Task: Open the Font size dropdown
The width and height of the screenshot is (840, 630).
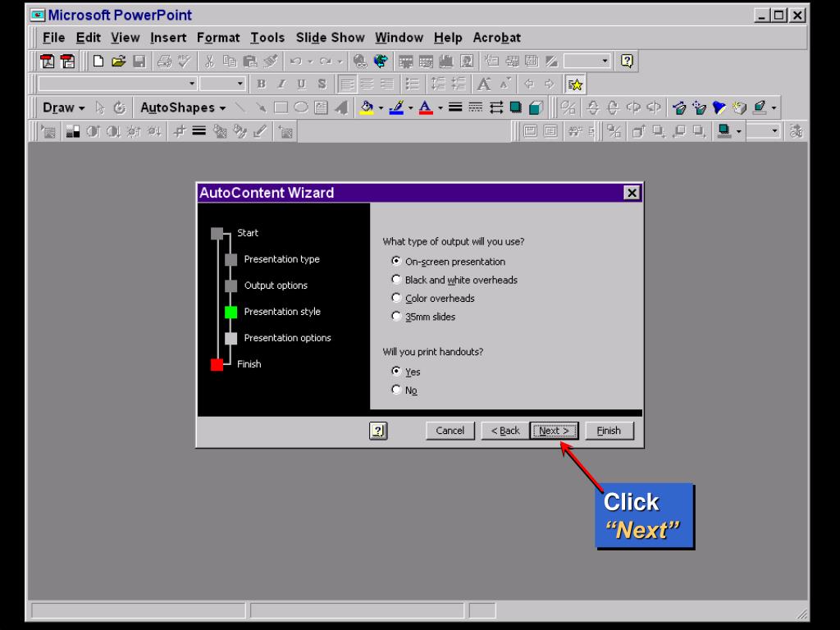Action: 240,84
